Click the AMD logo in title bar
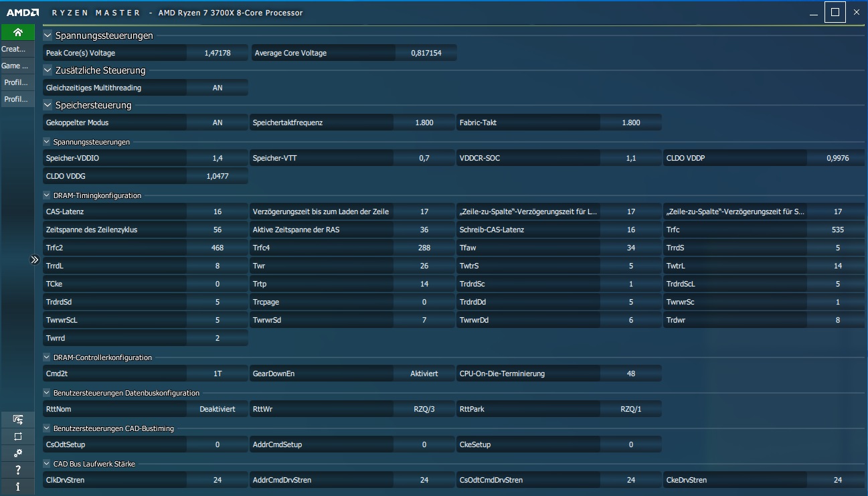868x496 pixels. click(x=21, y=12)
